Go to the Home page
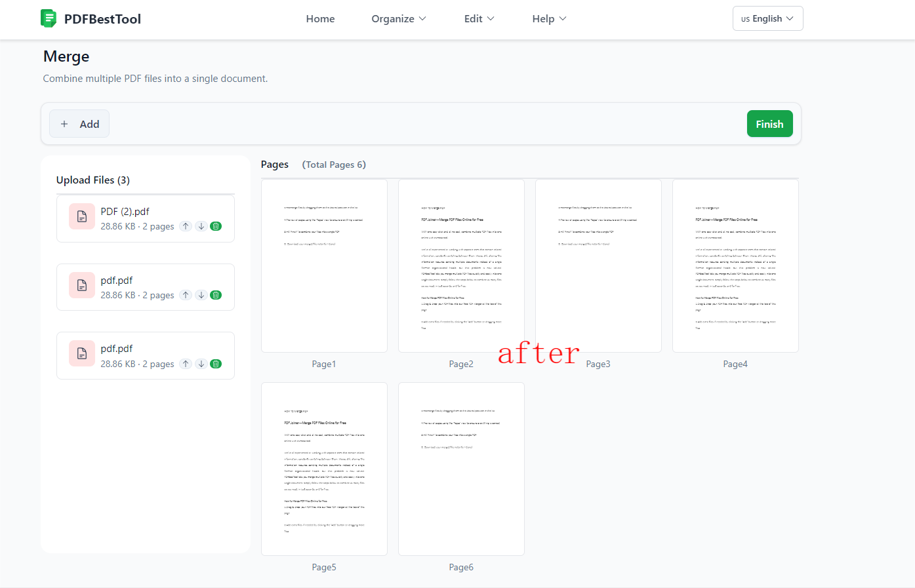This screenshot has width=915, height=588. 320,19
